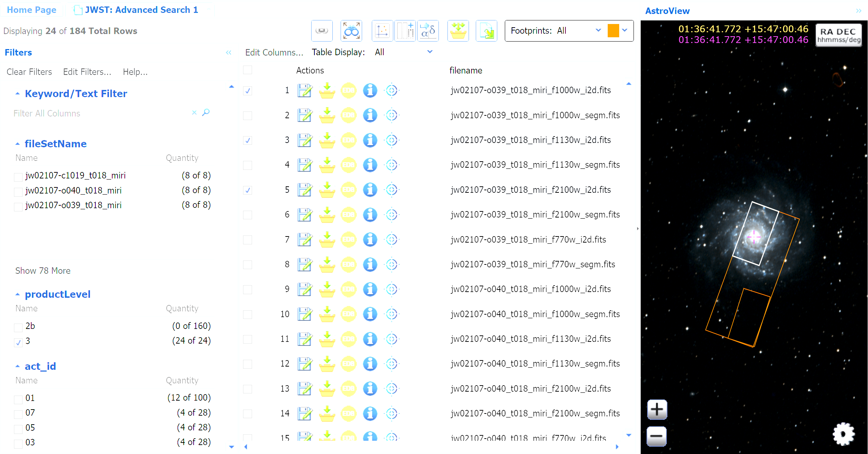Image resolution: width=868 pixels, height=454 pixels.
Task: Click Show 78 More link
Action: (x=43, y=271)
